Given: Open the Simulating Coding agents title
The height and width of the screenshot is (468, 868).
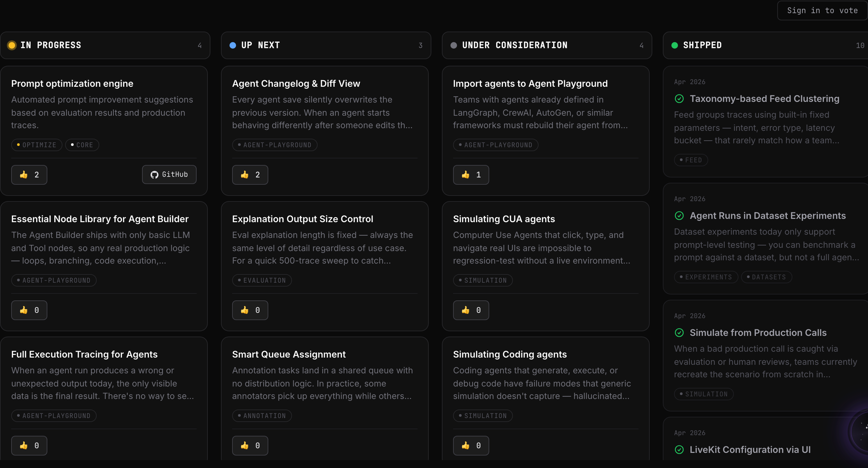Looking at the screenshot, I should point(510,355).
